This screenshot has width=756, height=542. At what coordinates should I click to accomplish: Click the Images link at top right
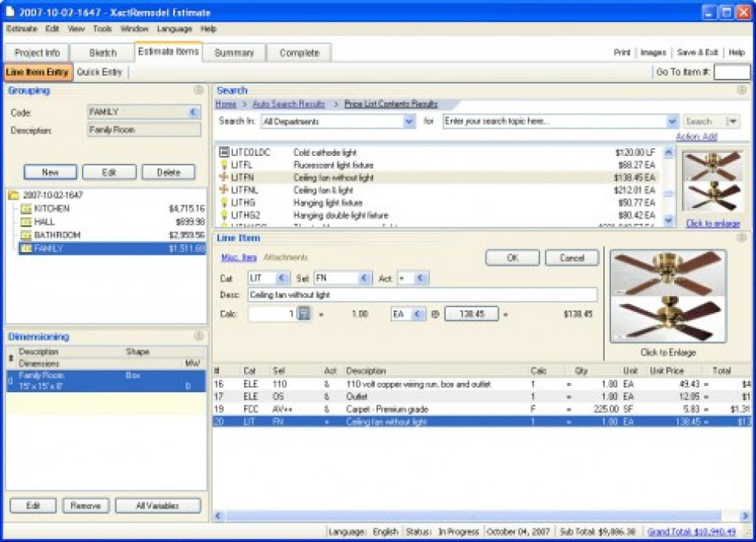[x=653, y=52]
